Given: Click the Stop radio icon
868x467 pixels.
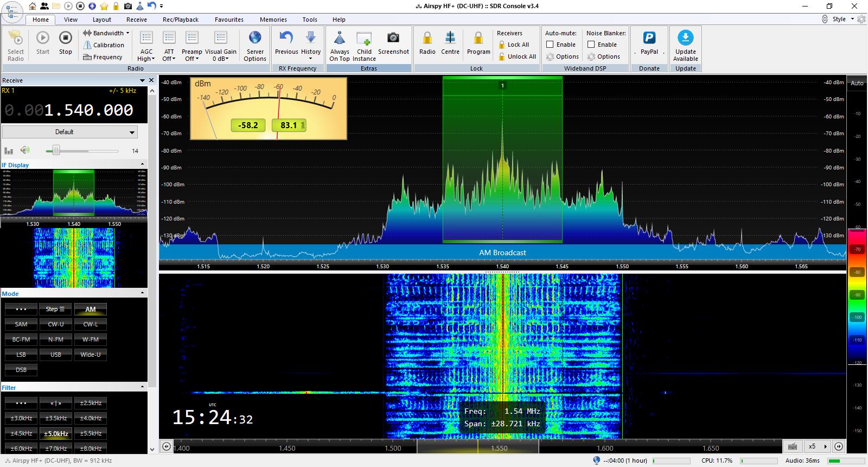Looking at the screenshot, I should pyautogui.click(x=65, y=38).
